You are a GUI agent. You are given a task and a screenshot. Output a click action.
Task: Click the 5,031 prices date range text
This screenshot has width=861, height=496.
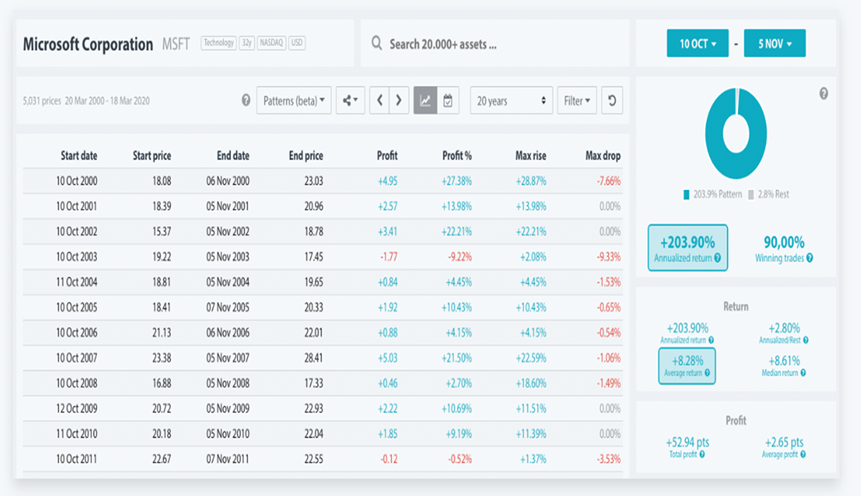86,101
